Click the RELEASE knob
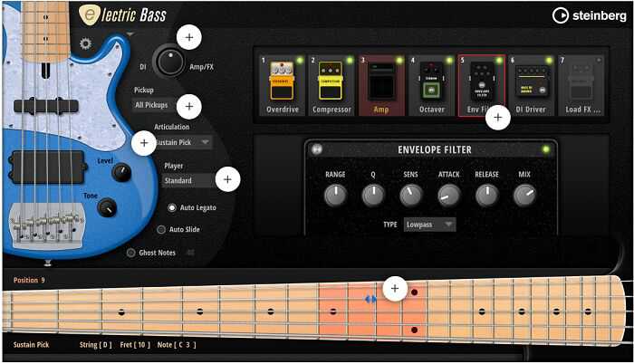Image resolution: width=634 pixels, height=364 pixels. coord(487,195)
